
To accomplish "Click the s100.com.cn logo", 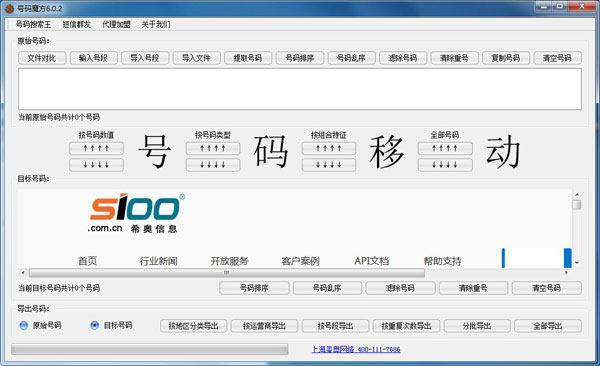I will pyautogui.click(x=136, y=213).
